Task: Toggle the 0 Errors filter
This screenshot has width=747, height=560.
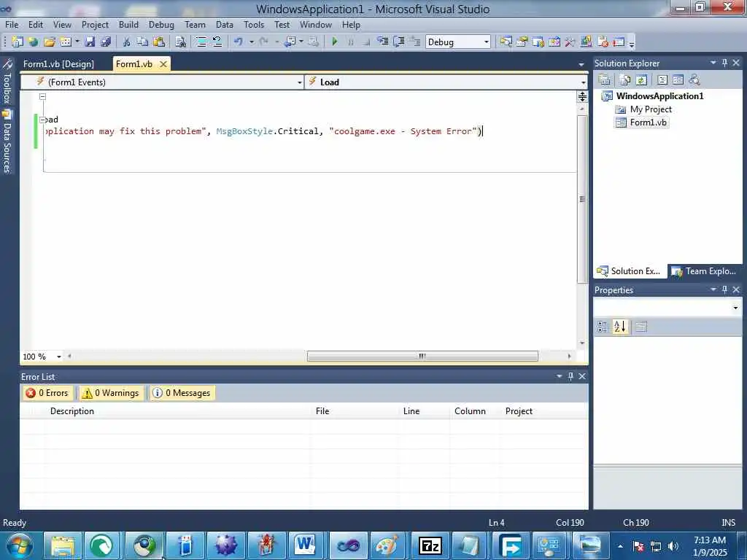Action: [47, 393]
